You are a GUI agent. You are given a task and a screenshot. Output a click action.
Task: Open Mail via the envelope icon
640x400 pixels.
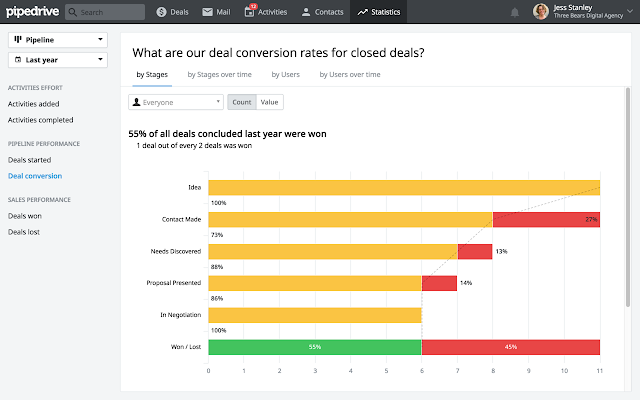tap(207, 12)
